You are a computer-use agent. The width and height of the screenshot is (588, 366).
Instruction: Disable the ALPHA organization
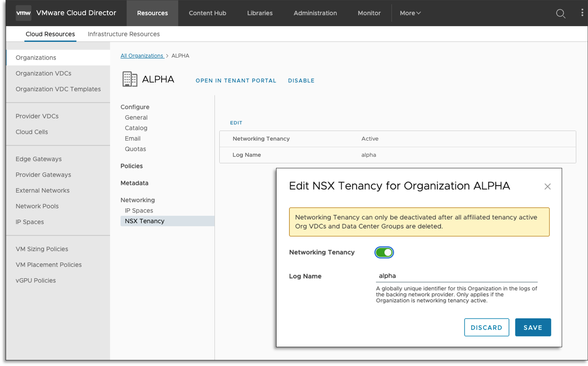click(x=301, y=81)
